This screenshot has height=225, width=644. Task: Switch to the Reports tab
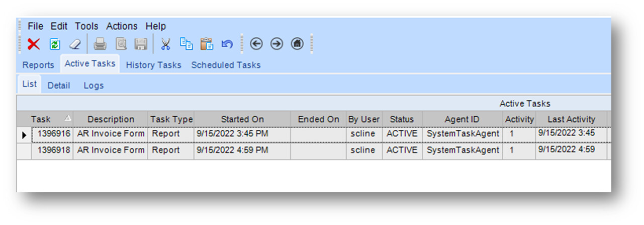point(38,65)
